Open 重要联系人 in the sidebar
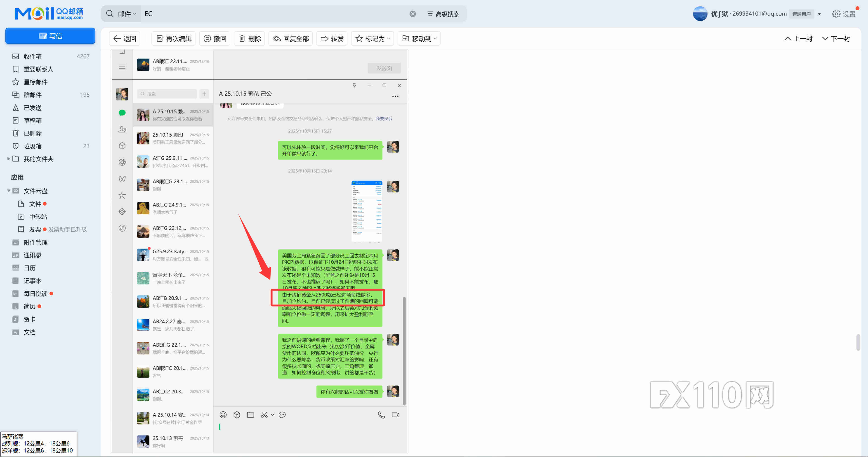 tap(51, 69)
